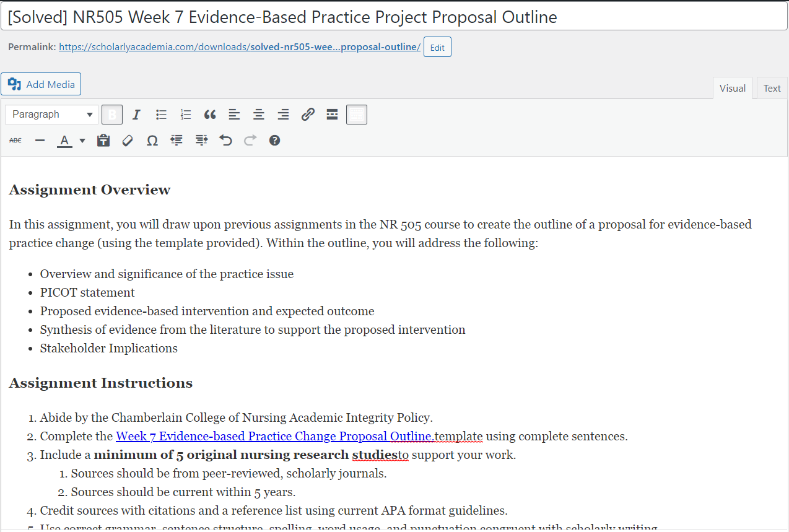
Task: Apply blockquote formatting
Action: [210, 115]
